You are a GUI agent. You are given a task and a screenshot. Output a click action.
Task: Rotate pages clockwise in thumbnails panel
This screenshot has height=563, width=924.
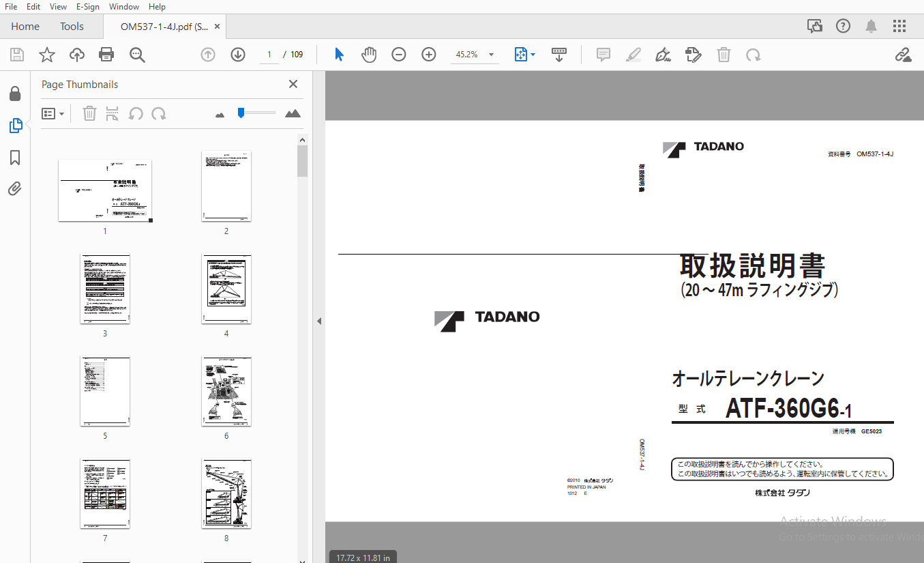[159, 113]
